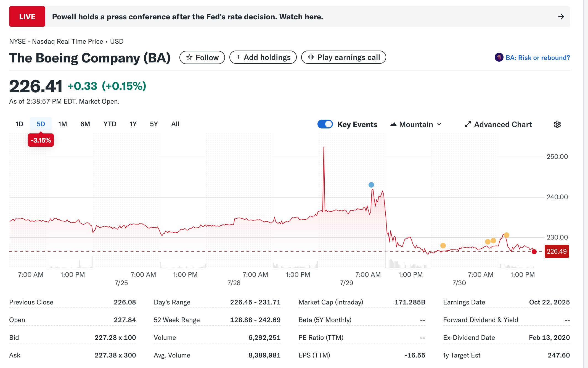
Task: Click the arrow icon on the LIVE banner
Action: 561,17
